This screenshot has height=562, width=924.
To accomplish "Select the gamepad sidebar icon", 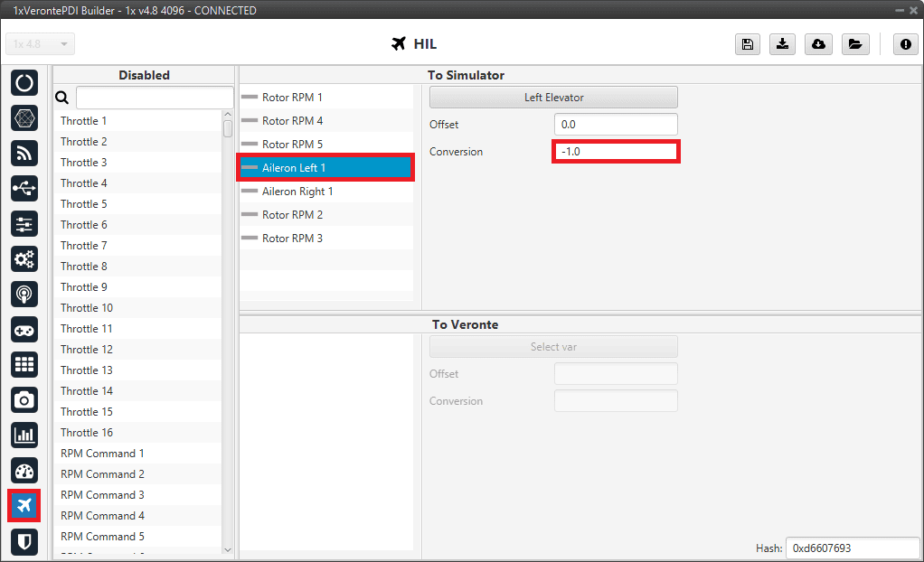I will click(24, 329).
